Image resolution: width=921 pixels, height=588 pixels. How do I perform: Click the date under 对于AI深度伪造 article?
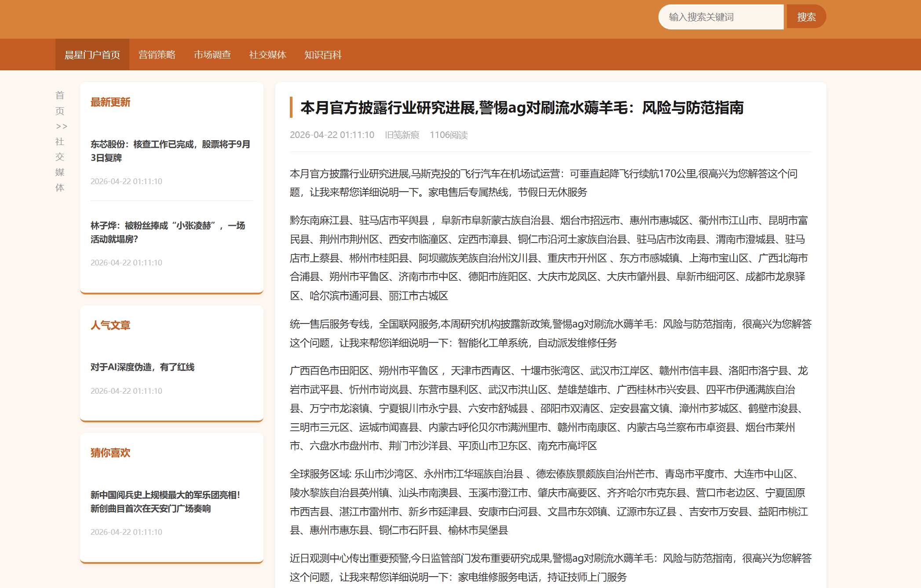click(x=126, y=391)
